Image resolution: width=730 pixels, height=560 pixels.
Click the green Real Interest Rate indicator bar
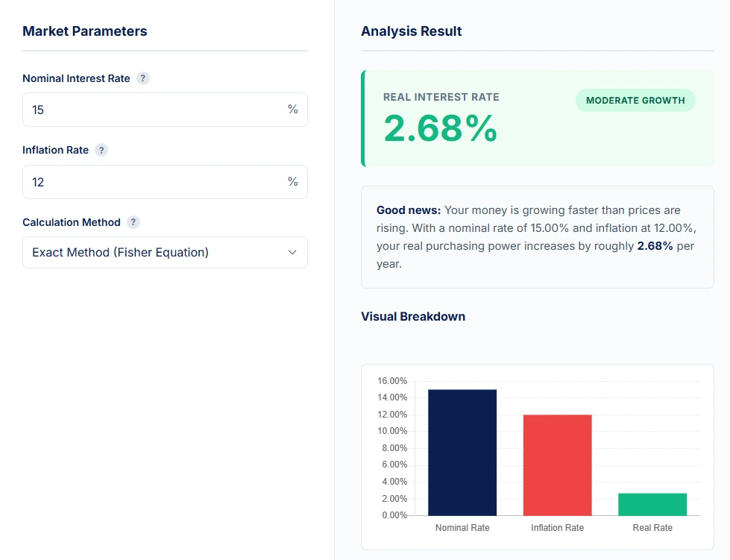363,119
